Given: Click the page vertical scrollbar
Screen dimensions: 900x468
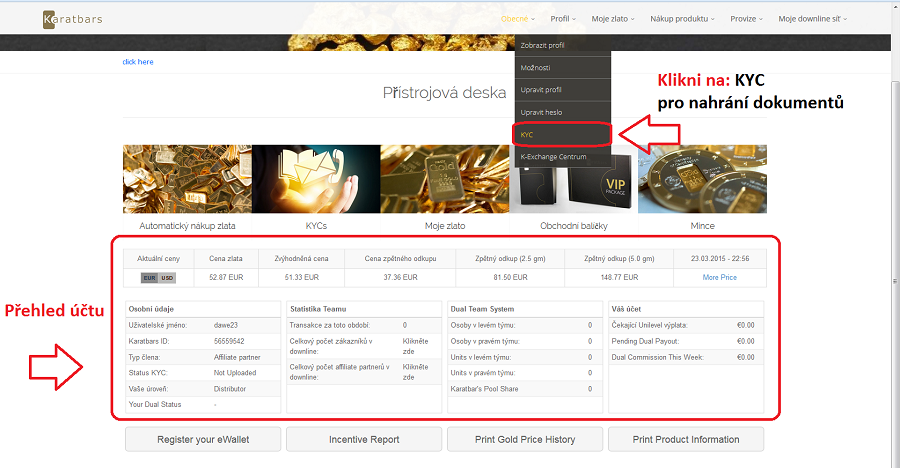Looking at the screenshot, I should pyautogui.click(x=895, y=281).
